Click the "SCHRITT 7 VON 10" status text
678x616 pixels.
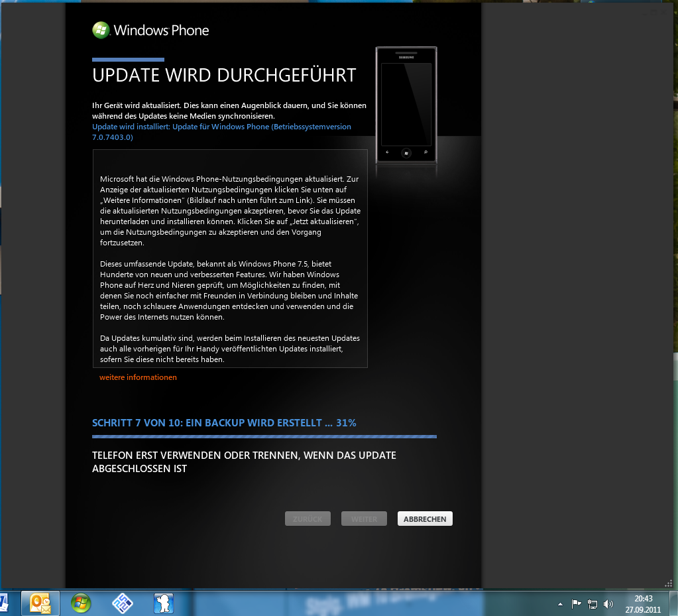tap(224, 422)
